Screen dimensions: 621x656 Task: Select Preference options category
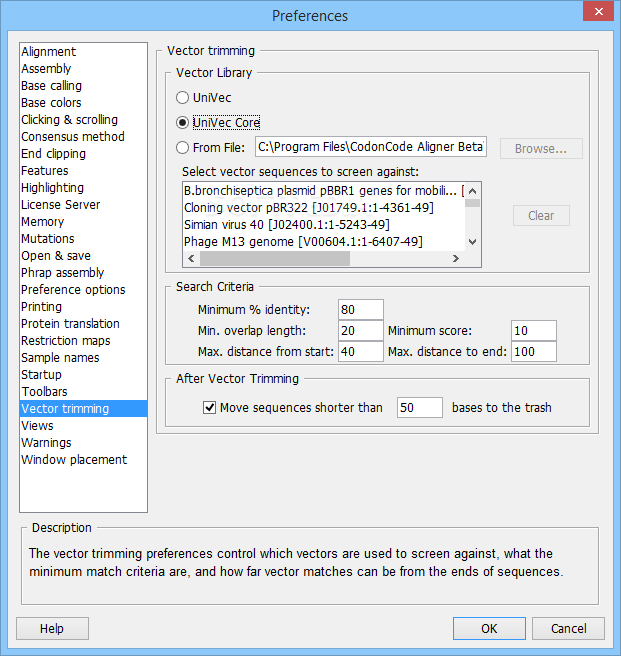[83, 290]
